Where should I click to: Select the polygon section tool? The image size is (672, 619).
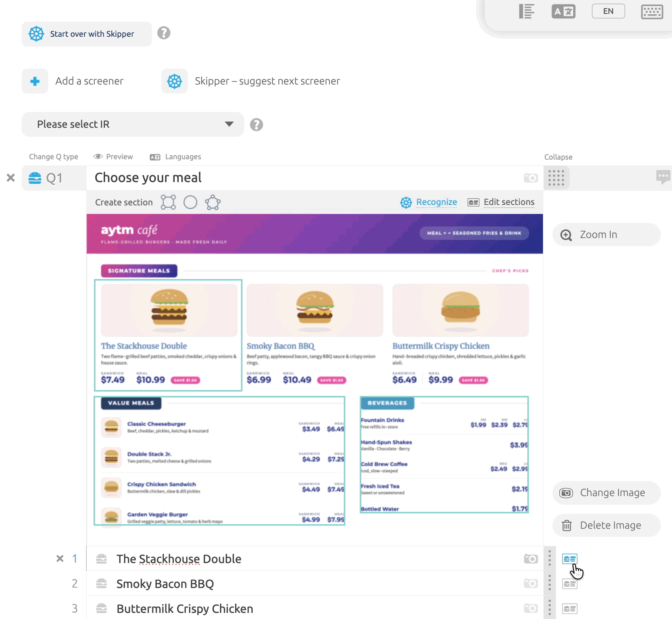(x=213, y=202)
